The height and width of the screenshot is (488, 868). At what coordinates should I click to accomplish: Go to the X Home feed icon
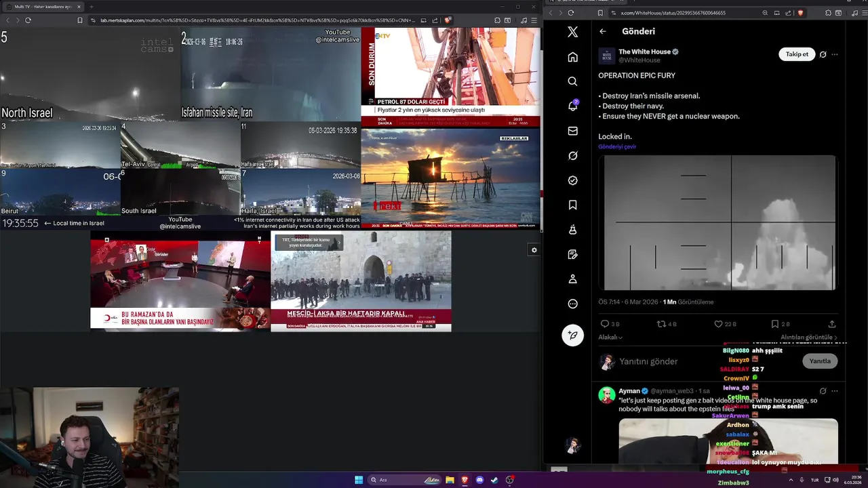(572, 57)
